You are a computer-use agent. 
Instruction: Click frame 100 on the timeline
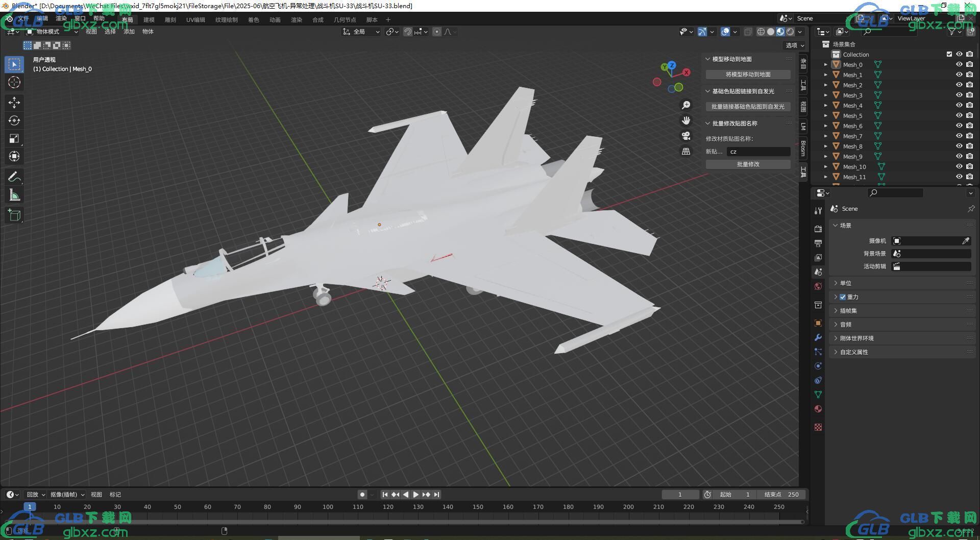(x=328, y=507)
